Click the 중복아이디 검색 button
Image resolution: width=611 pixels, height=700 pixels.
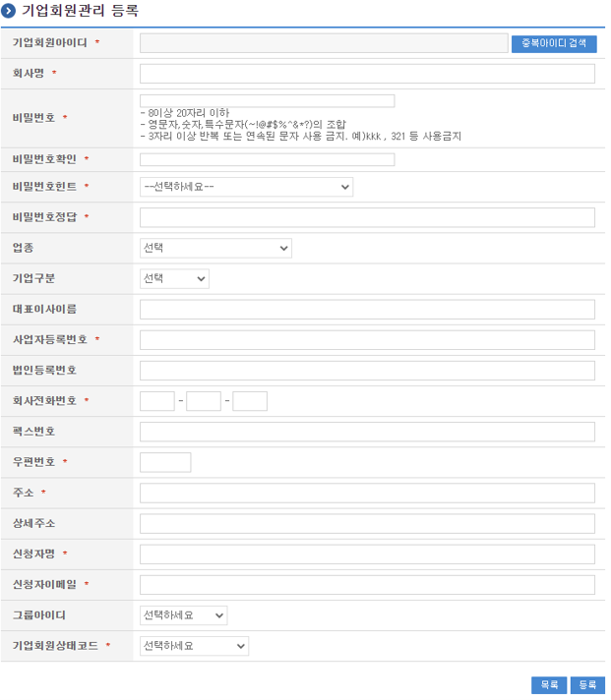(553, 43)
